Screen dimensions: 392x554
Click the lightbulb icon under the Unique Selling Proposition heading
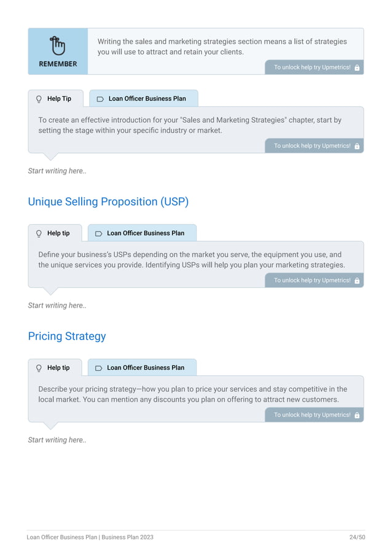click(x=39, y=233)
